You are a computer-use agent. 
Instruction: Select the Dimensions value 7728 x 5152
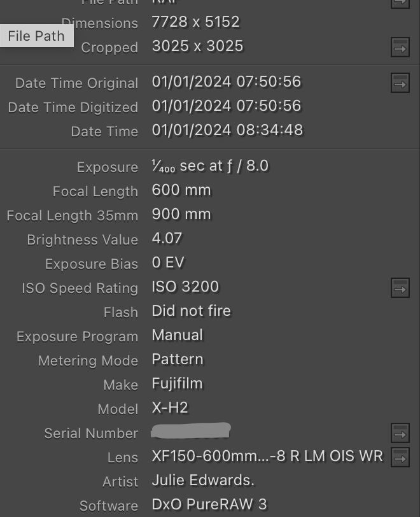pos(195,22)
